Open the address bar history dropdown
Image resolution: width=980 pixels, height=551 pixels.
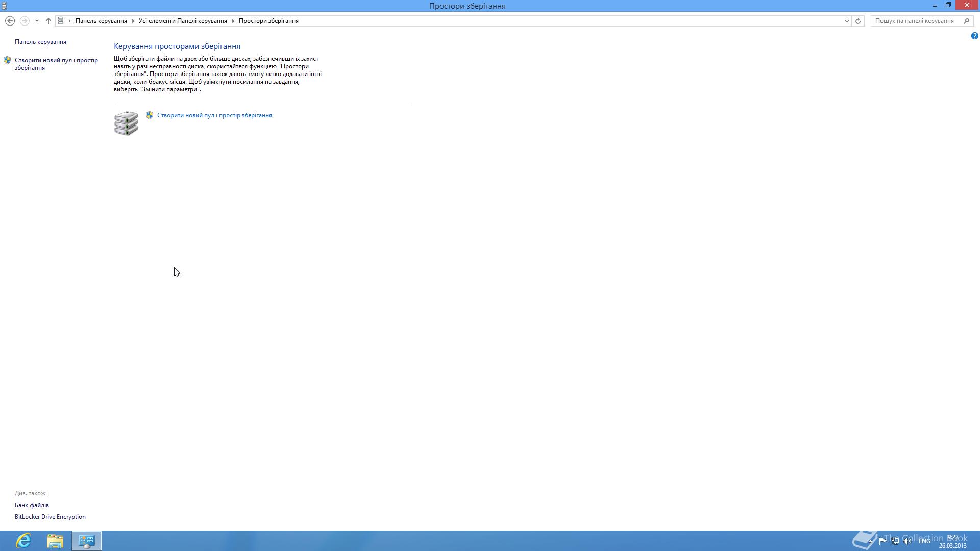pyautogui.click(x=847, y=21)
